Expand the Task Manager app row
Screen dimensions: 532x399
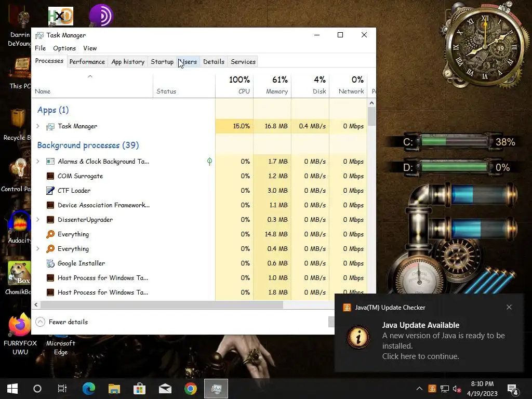[37, 126]
